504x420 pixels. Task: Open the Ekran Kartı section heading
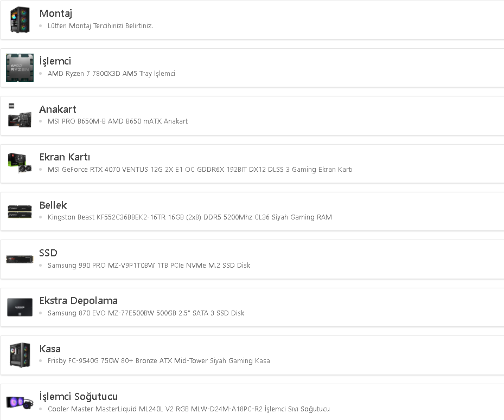point(65,157)
